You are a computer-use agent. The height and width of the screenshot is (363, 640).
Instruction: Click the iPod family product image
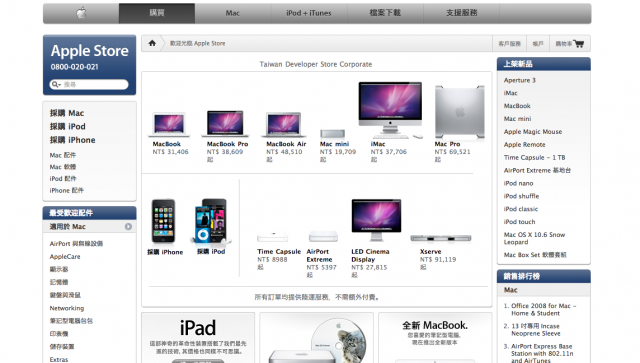[x=211, y=221]
